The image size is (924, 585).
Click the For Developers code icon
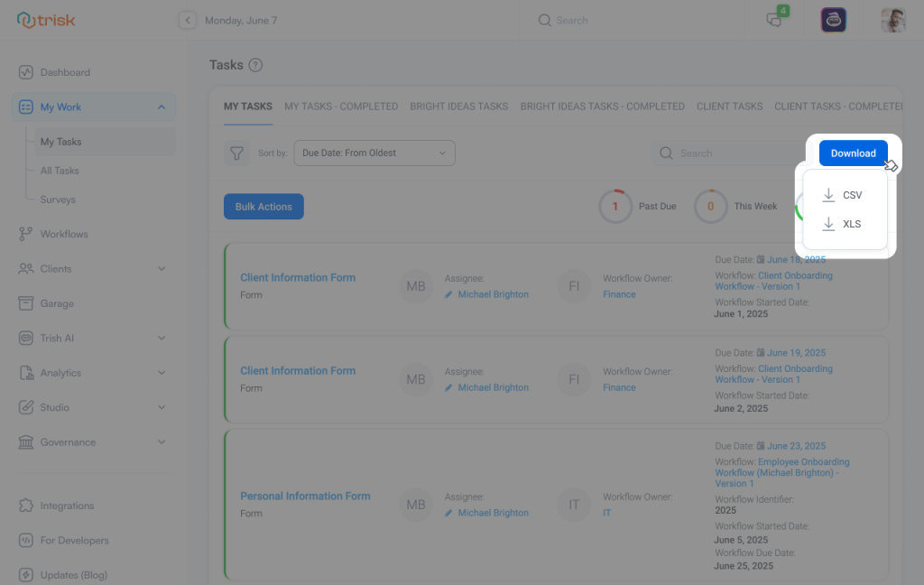click(26, 541)
